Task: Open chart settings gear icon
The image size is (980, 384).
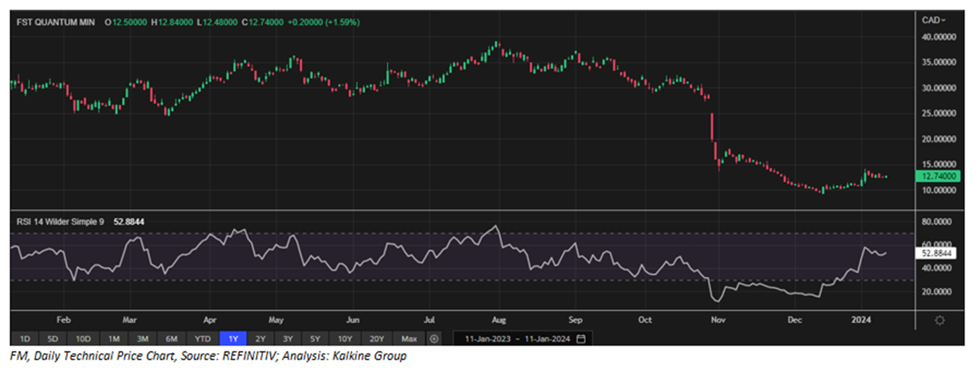Action: click(940, 320)
